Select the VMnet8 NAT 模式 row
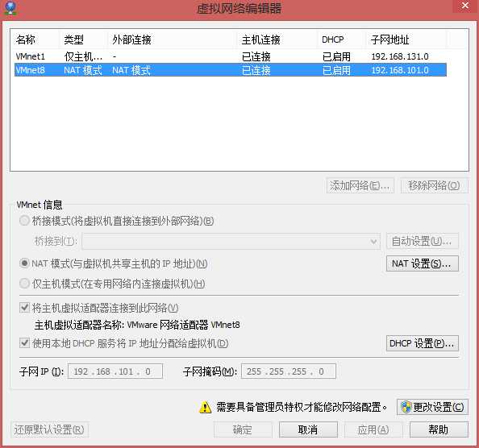479x448 pixels. click(231, 70)
